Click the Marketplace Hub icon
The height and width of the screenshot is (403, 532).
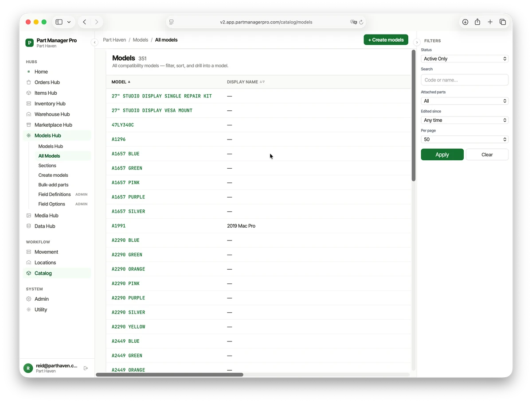[29, 125]
